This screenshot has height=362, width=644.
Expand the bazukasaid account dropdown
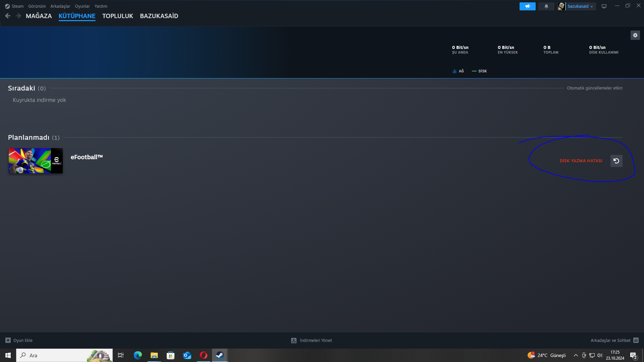click(x=580, y=6)
